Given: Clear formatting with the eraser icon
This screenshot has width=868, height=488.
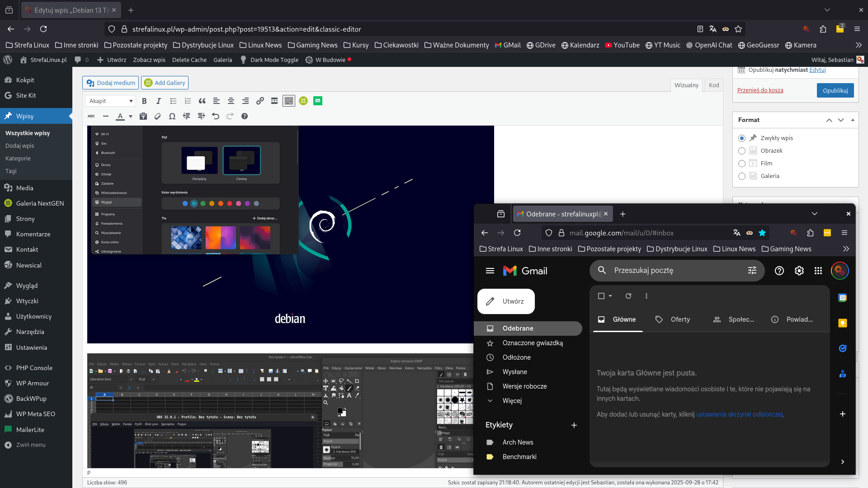Looking at the screenshot, I should [158, 117].
